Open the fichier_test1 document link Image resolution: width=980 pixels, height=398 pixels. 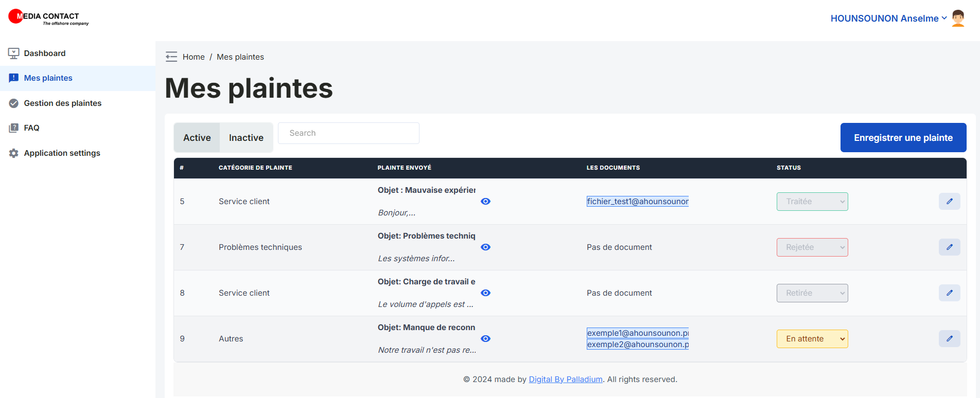click(637, 202)
